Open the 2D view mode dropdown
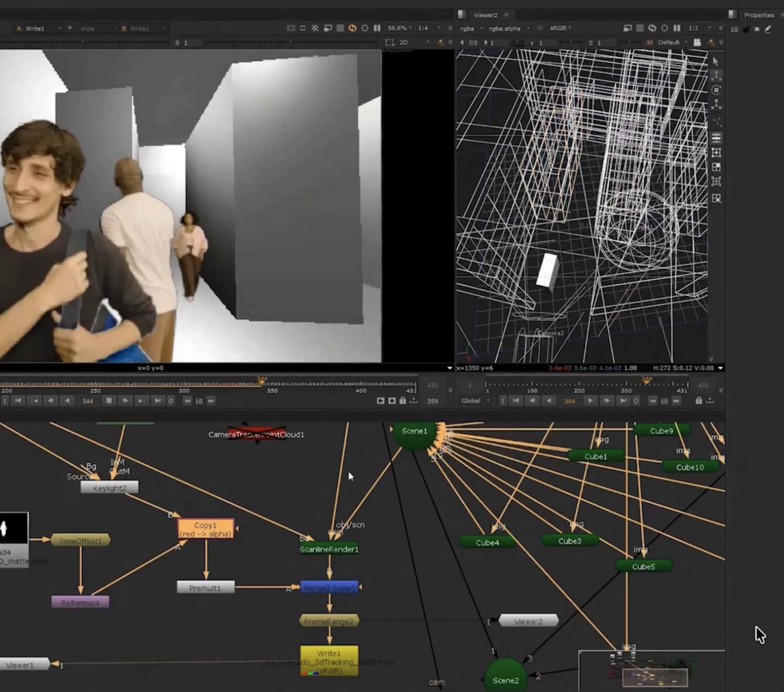Viewport: 784px width, 692px height. (414, 43)
